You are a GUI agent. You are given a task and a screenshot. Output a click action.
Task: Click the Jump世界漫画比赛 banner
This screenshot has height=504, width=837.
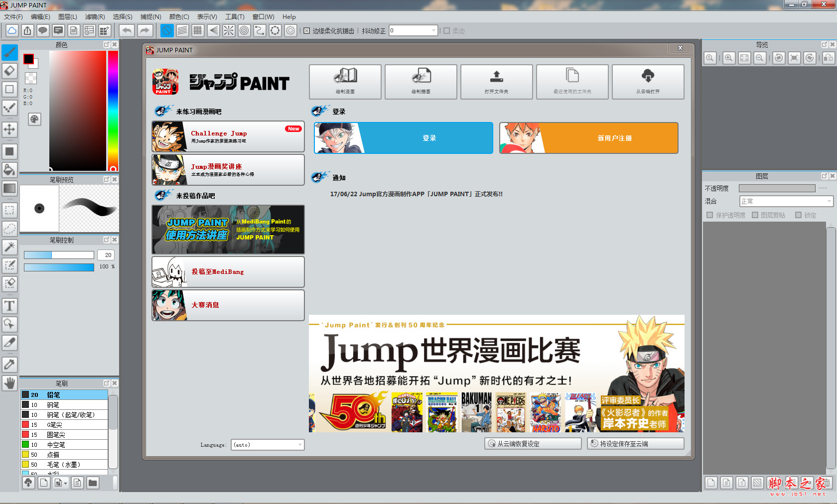(497, 374)
